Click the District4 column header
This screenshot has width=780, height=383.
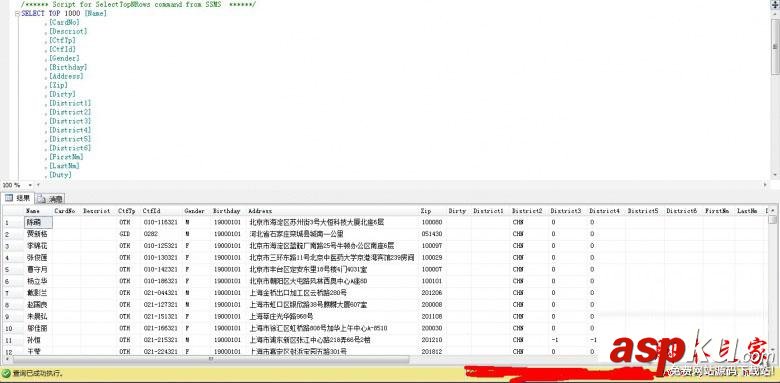pos(604,211)
